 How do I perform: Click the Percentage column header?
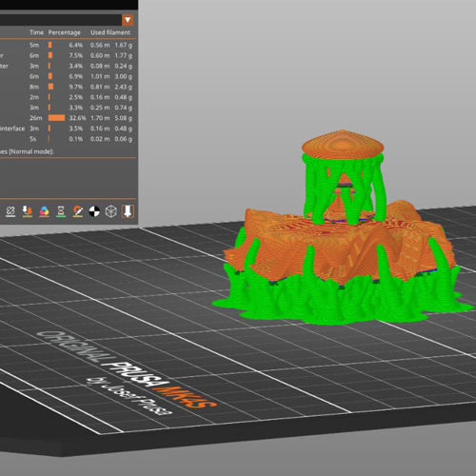click(x=65, y=32)
